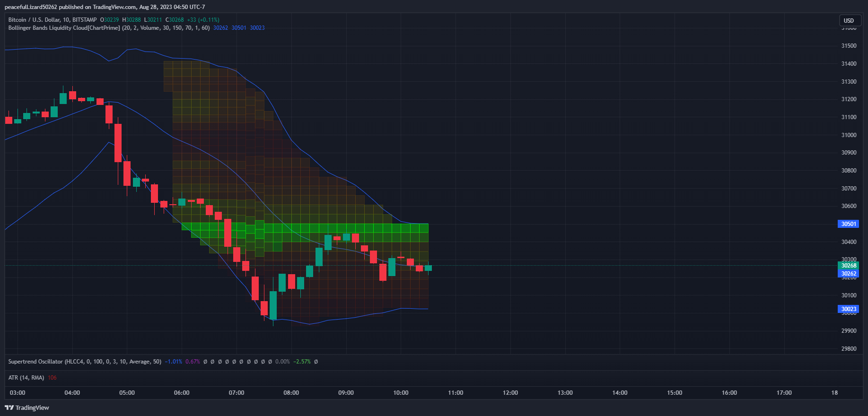
Task: Click the low value L30211
Action: click(x=153, y=20)
